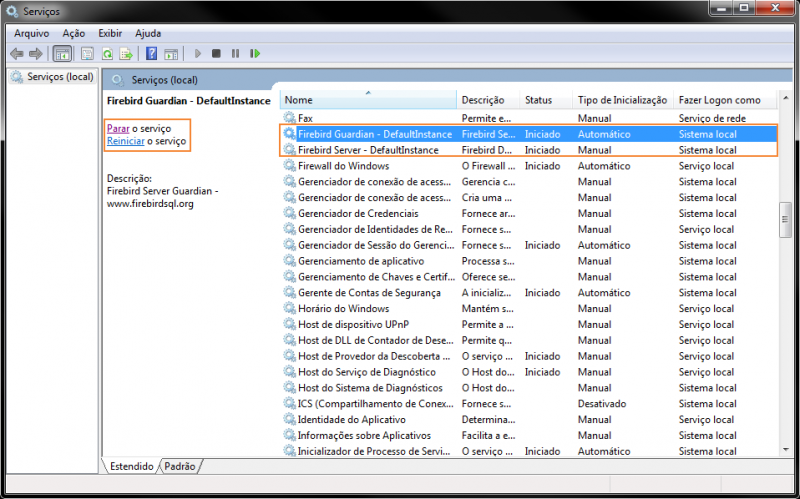Viewport: 800px width, 499px height.
Task: Sort by the Status column header
Action: pos(546,100)
